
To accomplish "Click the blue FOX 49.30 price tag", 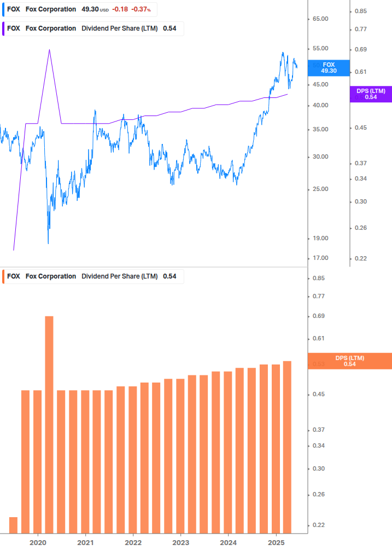I will tap(329, 68).
